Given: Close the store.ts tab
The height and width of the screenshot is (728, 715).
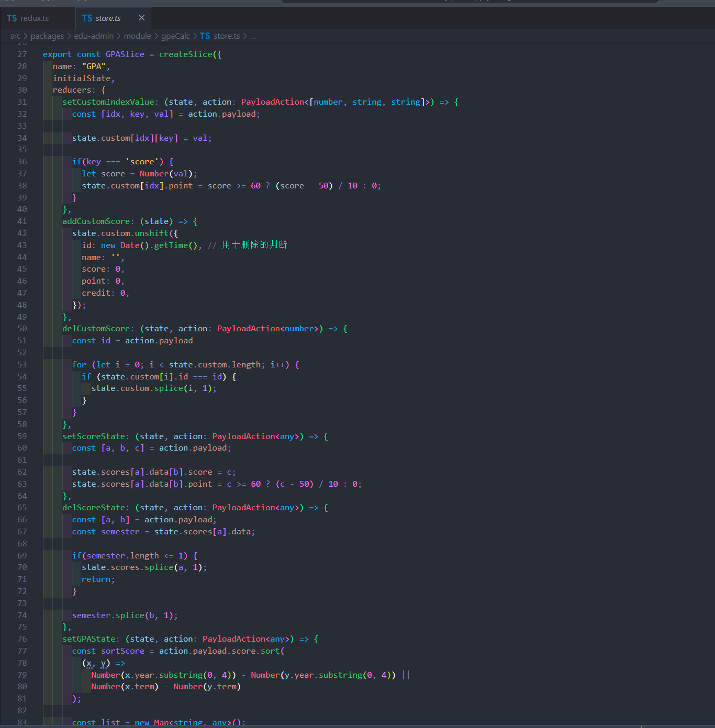Looking at the screenshot, I should click(x=141, y=18).
